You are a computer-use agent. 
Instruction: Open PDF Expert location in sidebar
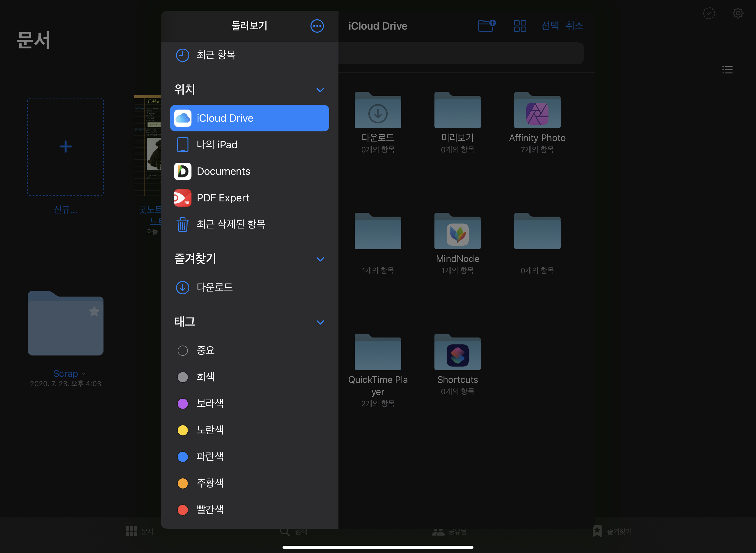coord(223,198)
